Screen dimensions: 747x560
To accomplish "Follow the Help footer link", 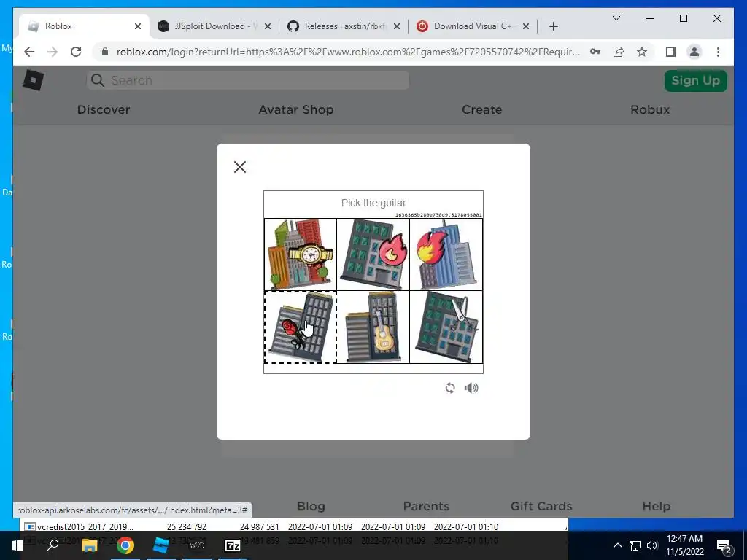I will (656, 506).
